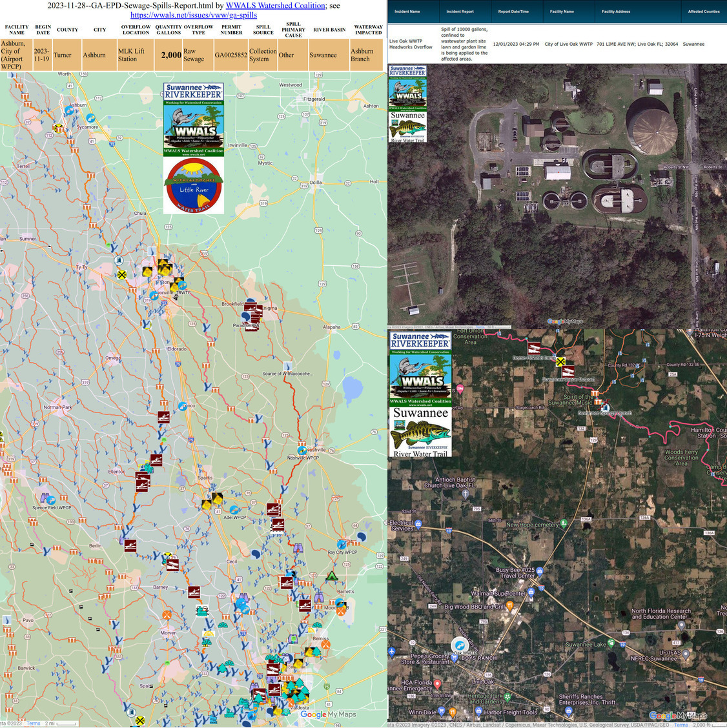Screen dimensions: 727x728
Task: Click the Ashburn, City of (Airport WPCP) cell
Action: coord(16,55)
